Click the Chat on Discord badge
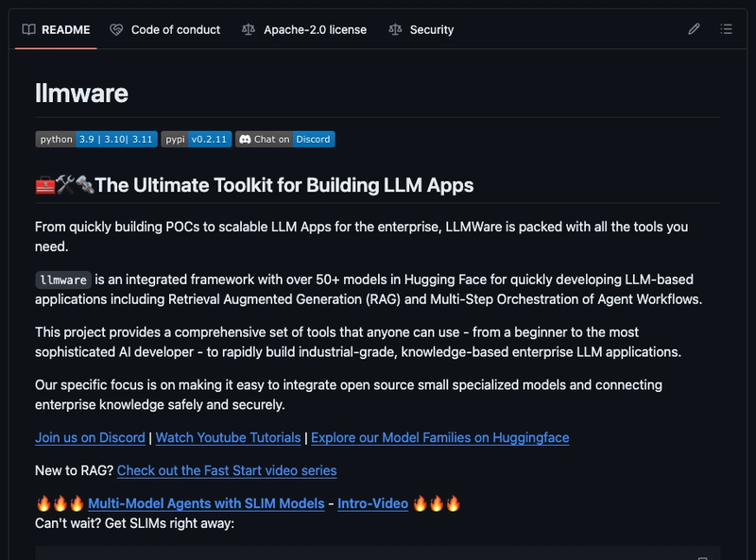The image size is (756, 560). click(x=285, y=139)
